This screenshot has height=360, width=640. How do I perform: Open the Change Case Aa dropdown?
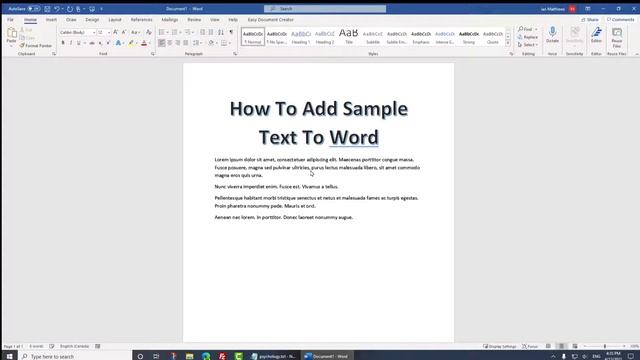point(135,32)
